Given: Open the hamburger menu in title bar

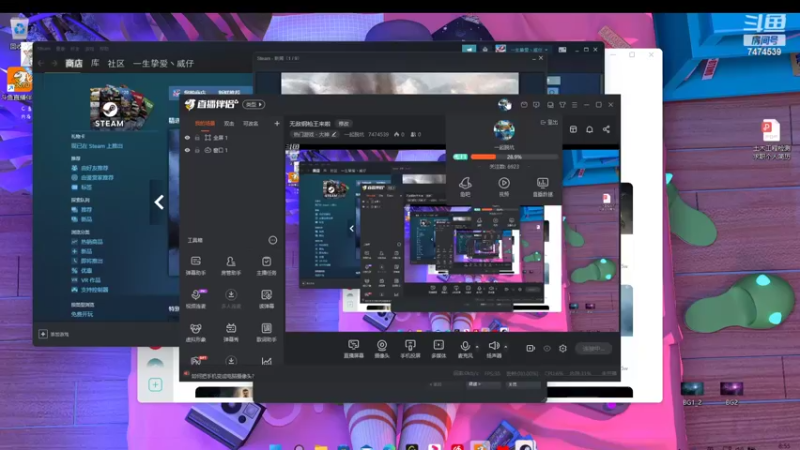Looking at the screenshot, I should coord(574,105).
